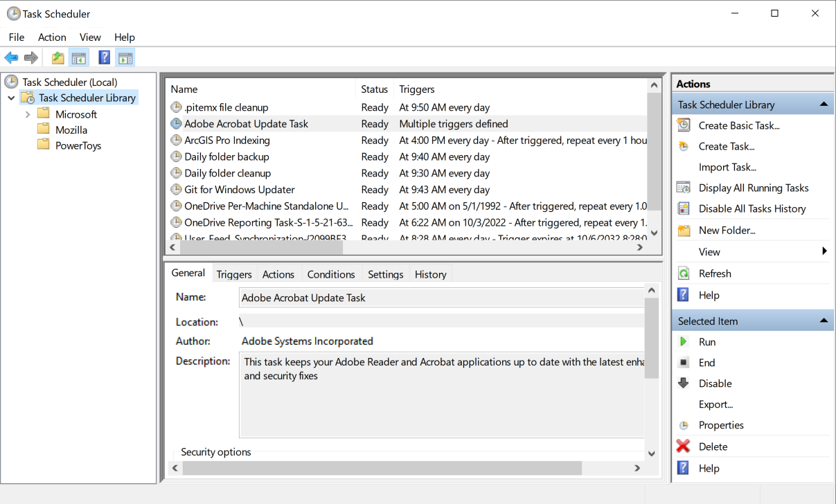This screenshot has width=836, height=504.
Task: Navigate back using the blue back arrow
Action: click(11, 57)
